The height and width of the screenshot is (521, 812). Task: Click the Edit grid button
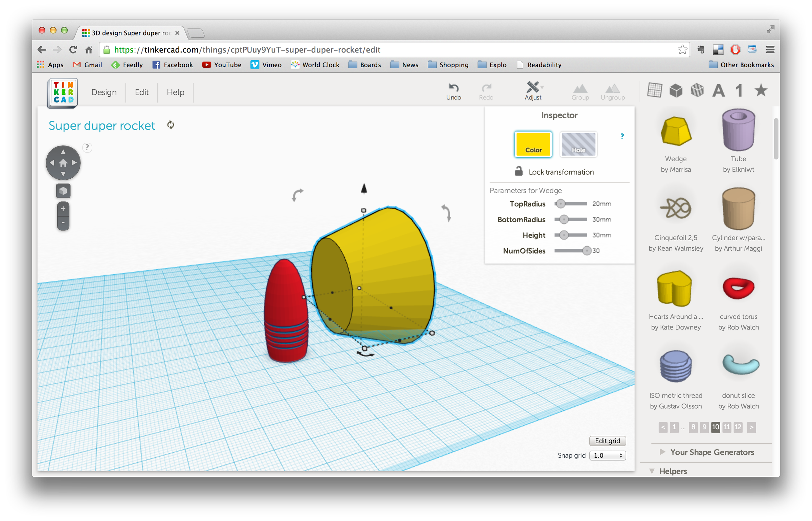pyautogui.click(x=607, y=441)
